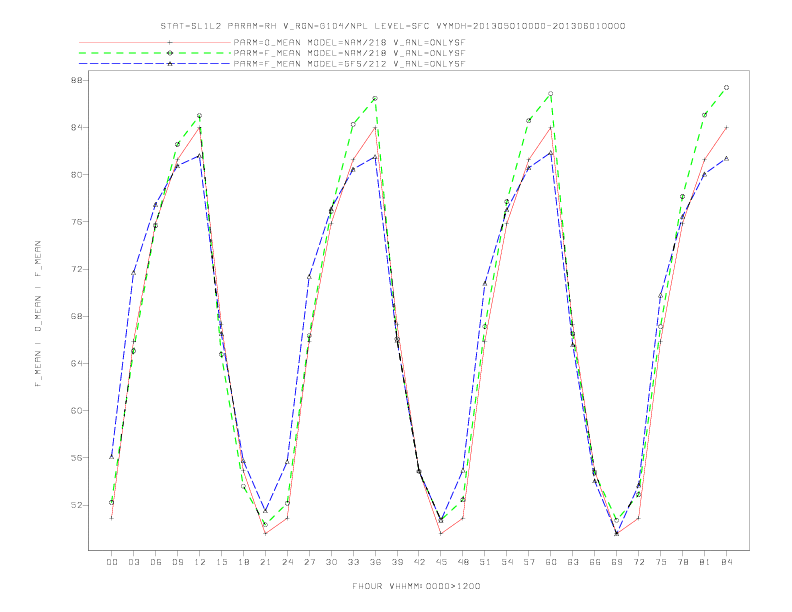
Task: Click the blue triangle data point at hour 03
Action: tap(133, 273)
